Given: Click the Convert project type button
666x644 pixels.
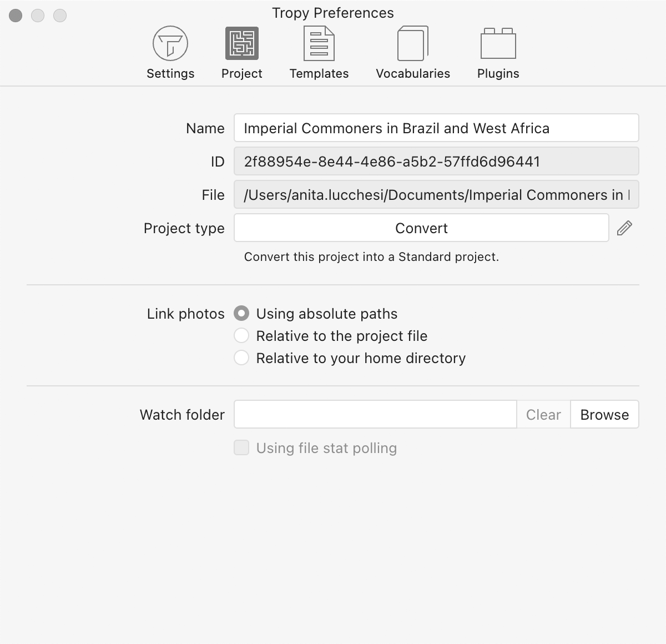Looking at the screenshot, I should 421,228.
